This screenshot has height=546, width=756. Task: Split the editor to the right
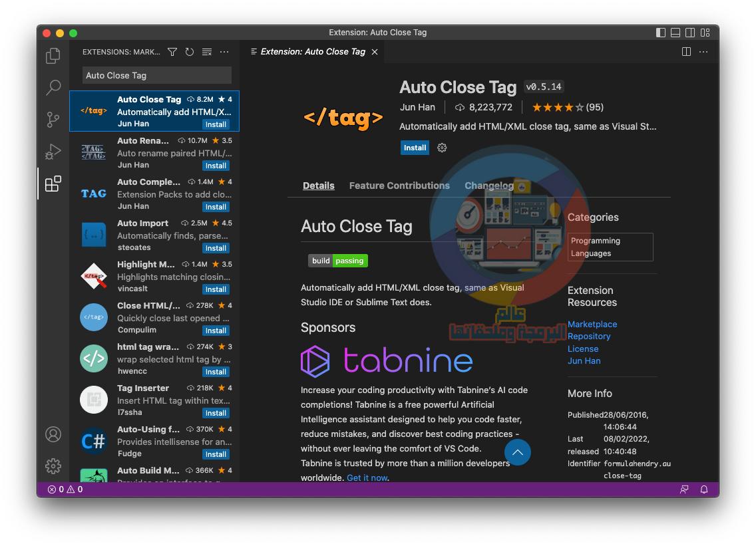(x=686, y=52)
